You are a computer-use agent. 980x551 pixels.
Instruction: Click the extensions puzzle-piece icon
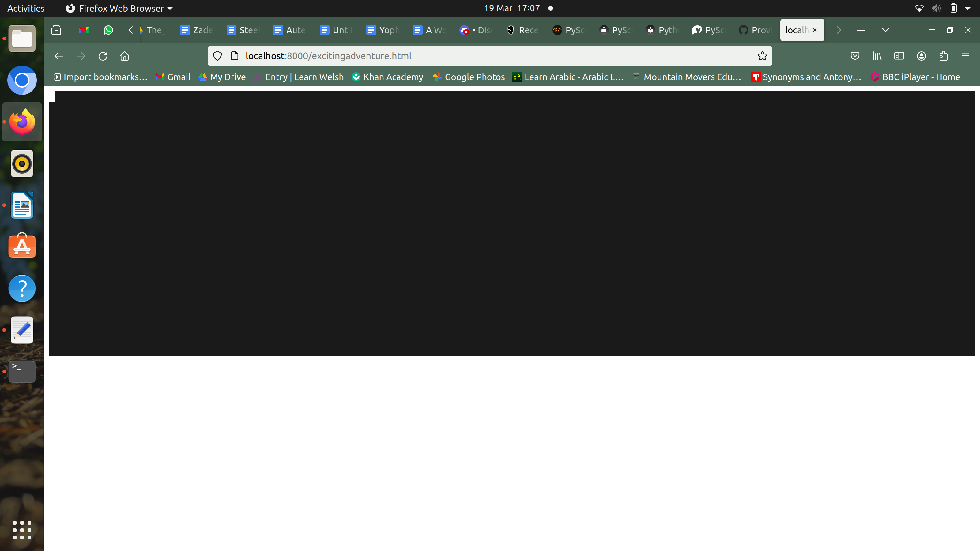[x=943, y=56]
